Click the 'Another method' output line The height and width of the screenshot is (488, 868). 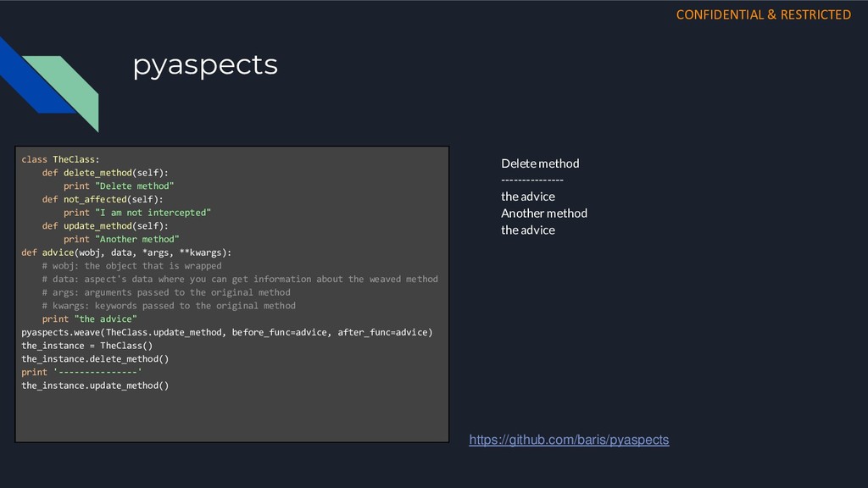544,213
